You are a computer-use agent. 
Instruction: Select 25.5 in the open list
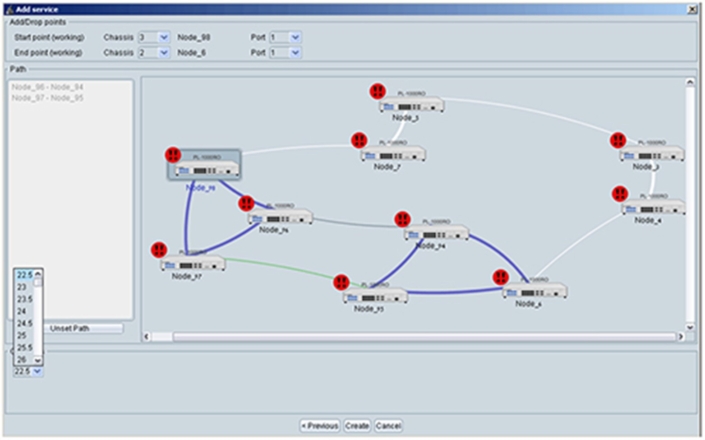25,347
